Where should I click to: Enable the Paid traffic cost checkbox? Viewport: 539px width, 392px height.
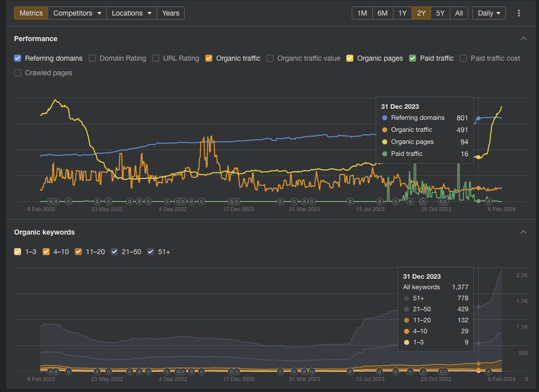463,58
